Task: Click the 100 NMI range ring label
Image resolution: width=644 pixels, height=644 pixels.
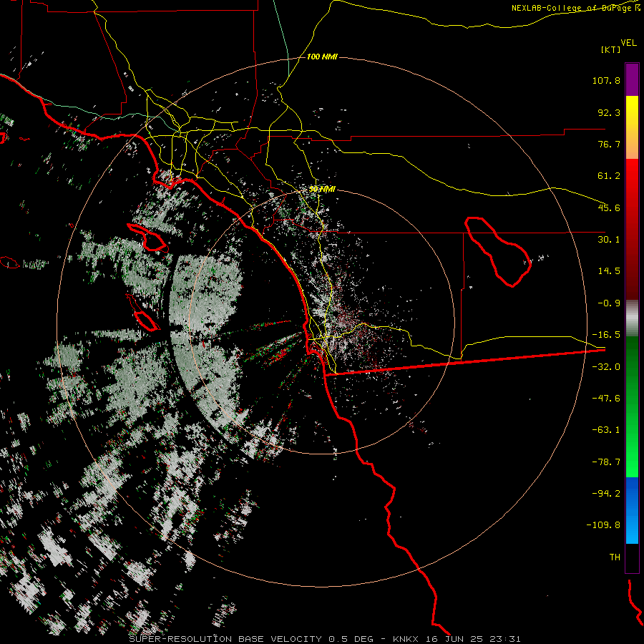Action: pyautogui.click(x=323, y=57)
